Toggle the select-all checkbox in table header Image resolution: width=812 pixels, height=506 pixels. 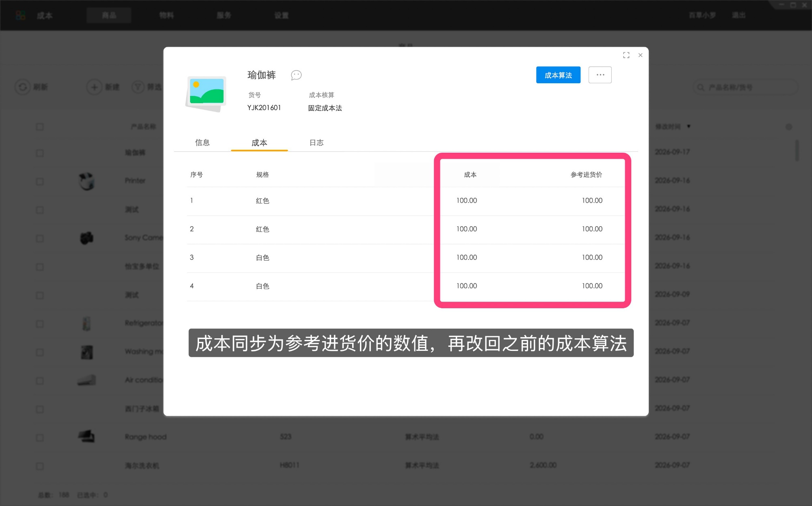(39, 127)
